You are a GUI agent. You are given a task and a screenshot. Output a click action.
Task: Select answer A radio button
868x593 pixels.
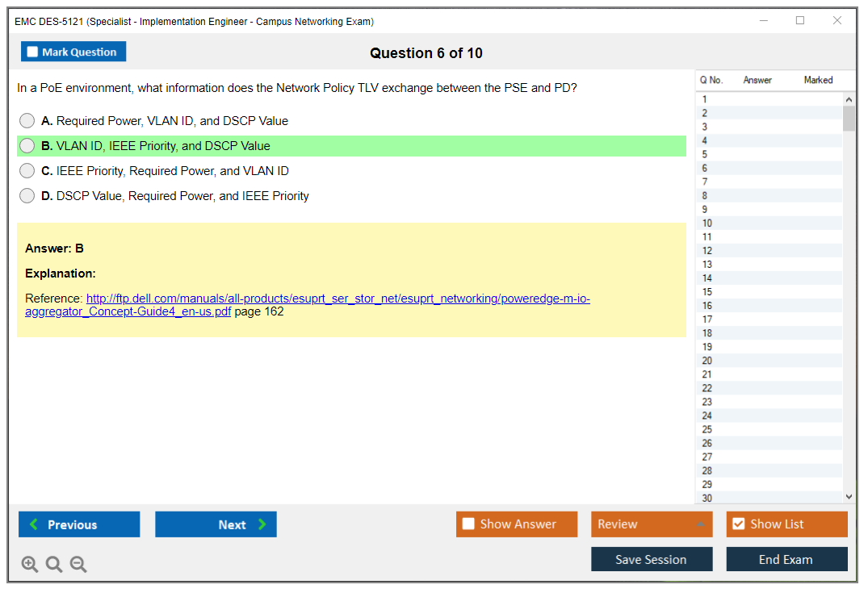(27, 121)
